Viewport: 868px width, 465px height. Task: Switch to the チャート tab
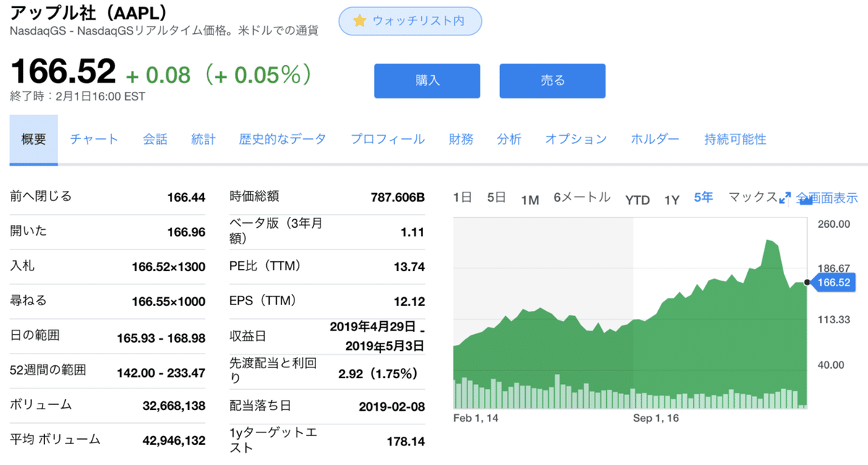[94, 140]
